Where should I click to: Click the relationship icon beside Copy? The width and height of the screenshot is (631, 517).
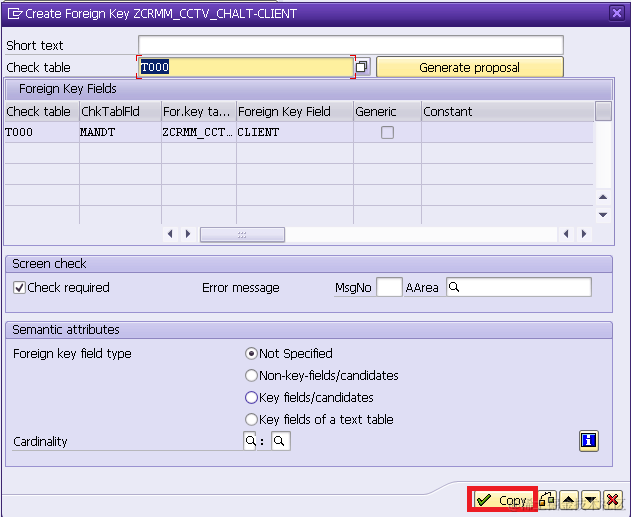[x=547, y=500]
